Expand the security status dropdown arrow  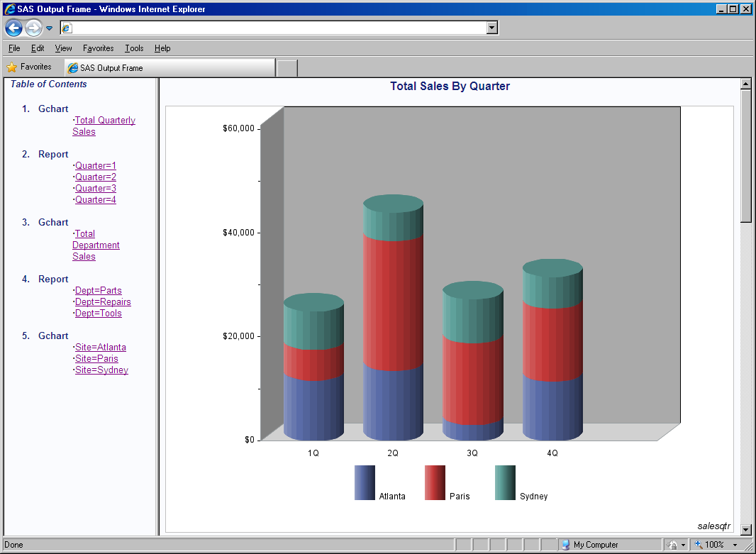683,545
